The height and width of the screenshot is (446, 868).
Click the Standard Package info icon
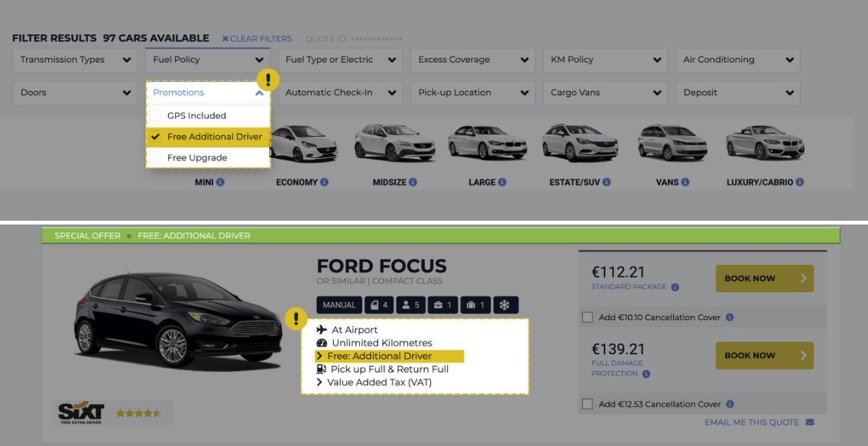[675, 287]
